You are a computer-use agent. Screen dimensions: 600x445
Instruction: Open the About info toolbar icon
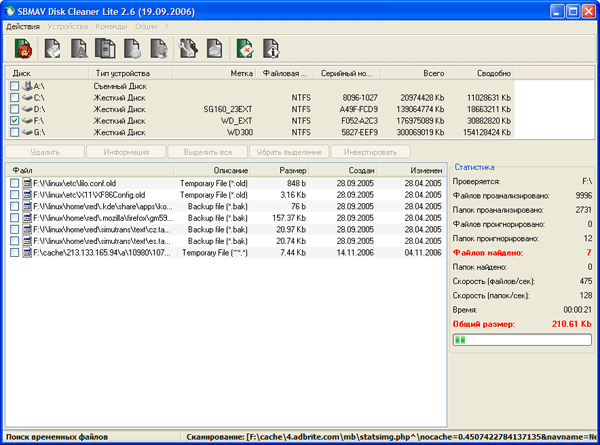pyautogui.click(x=270, y=48)
